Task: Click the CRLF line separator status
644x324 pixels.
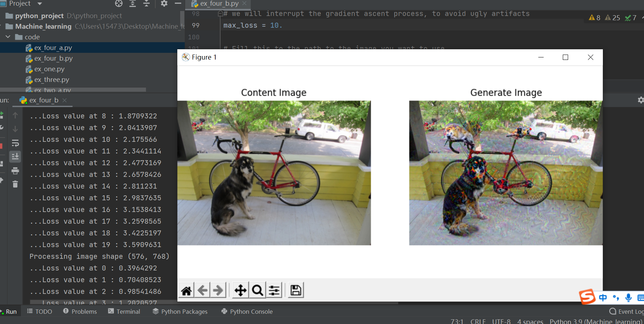Action: 478,321
